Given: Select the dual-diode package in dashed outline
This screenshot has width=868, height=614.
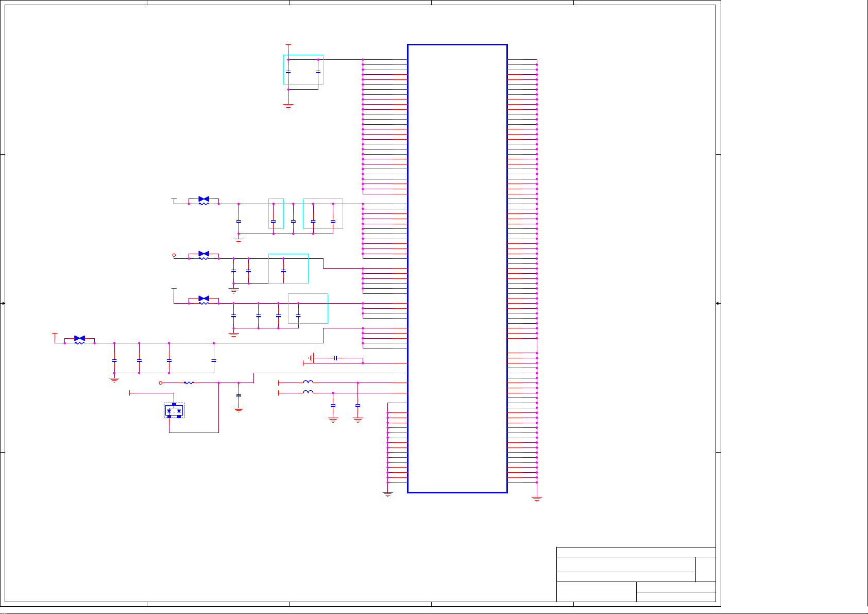Looking at the screenshot, I should point(174,410).
